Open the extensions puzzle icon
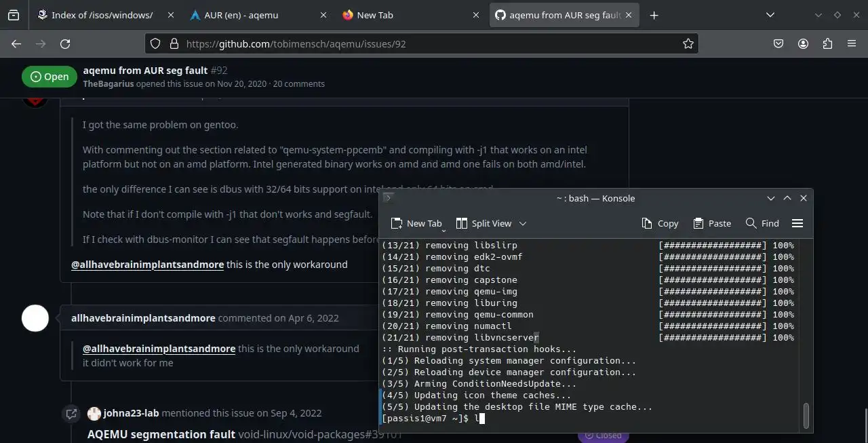This screenshot has height=443, width=868. pyautogui.click(x=827, y=43)
